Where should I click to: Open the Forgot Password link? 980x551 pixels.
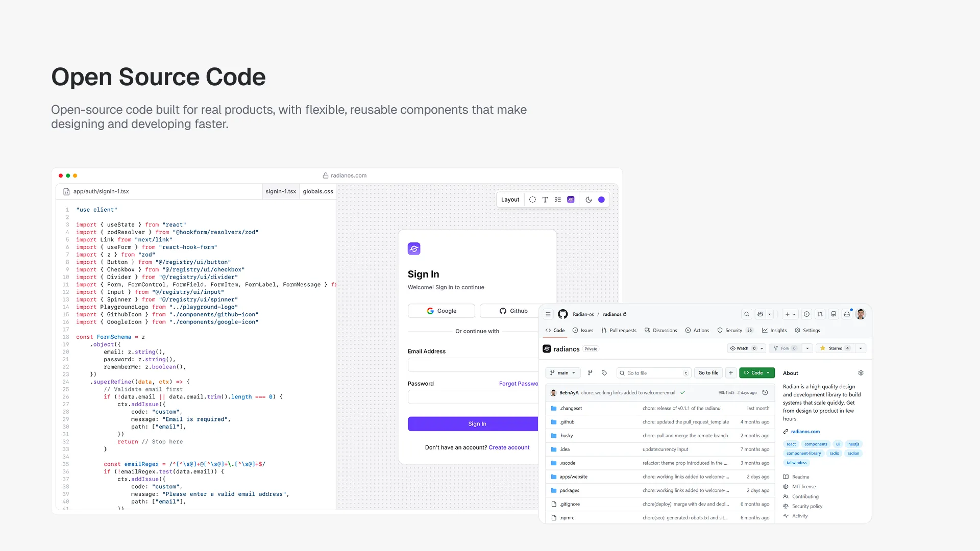[519, 384]
